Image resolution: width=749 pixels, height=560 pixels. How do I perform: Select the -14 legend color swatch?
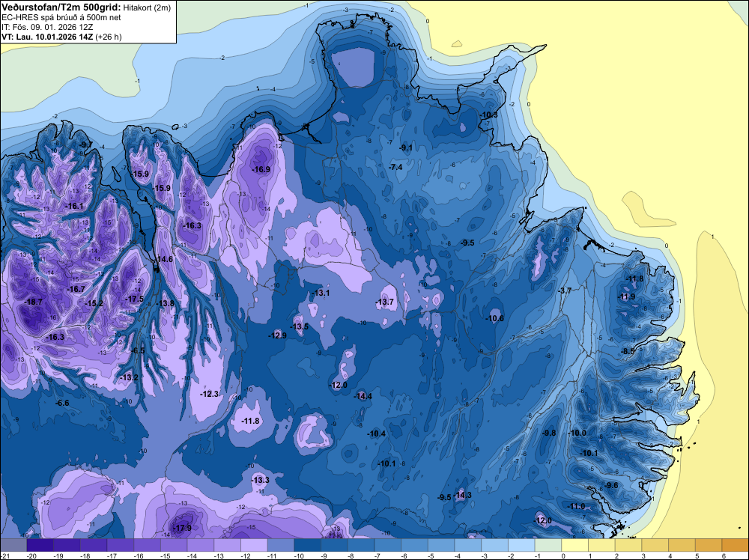201,544
